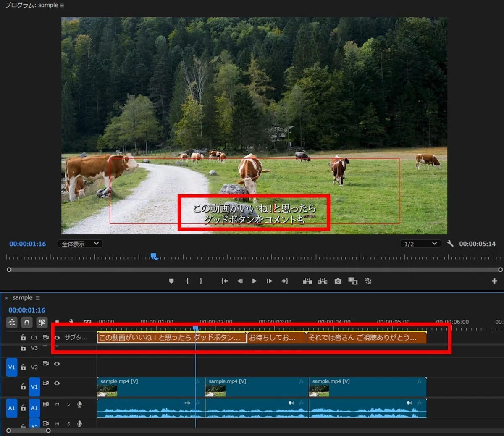The image size is (504, 436).
Task: Click the right handle of the timeline zoom scrollbar
Action: click(48, 431)
